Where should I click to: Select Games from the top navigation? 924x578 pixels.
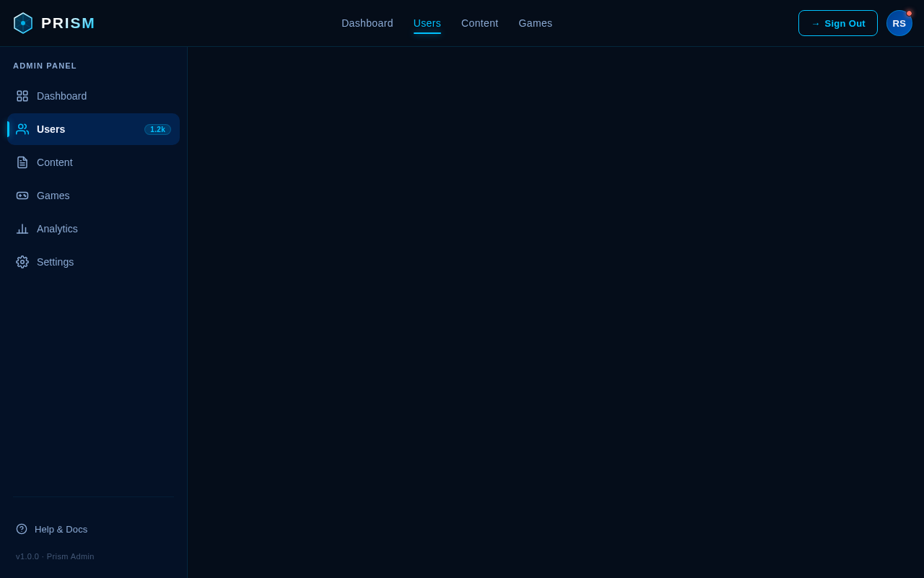click(x=535, y=23)
